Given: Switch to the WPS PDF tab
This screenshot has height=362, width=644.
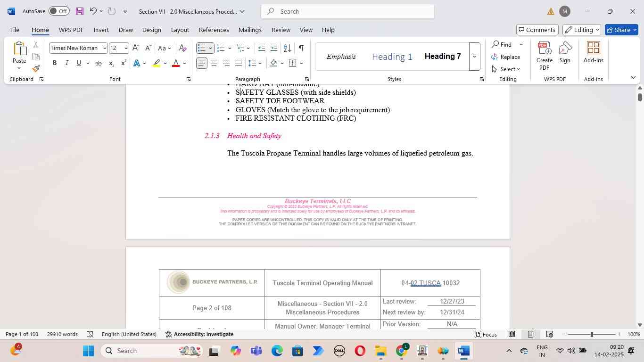Looking at the screenshot, I should point(71,30).
